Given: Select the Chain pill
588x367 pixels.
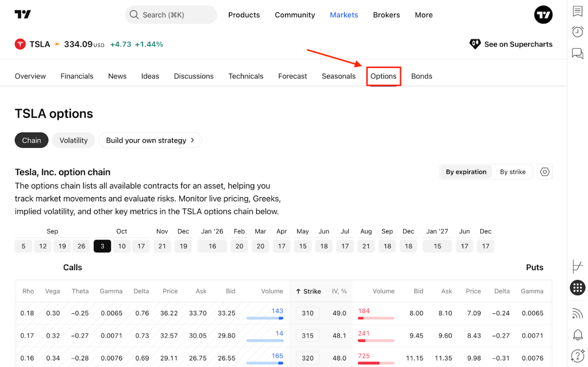Looking at the screenshot, I should tap(32, 140).
